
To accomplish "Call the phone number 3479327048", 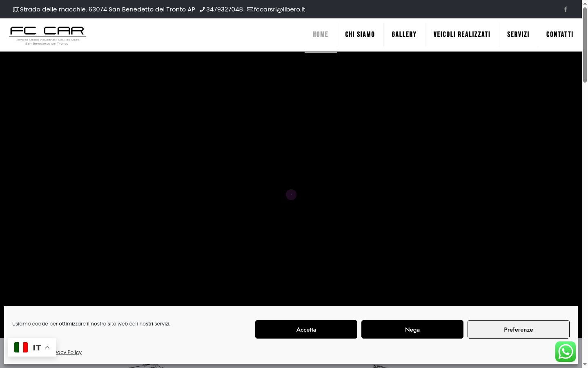I will tap(225, 9).
